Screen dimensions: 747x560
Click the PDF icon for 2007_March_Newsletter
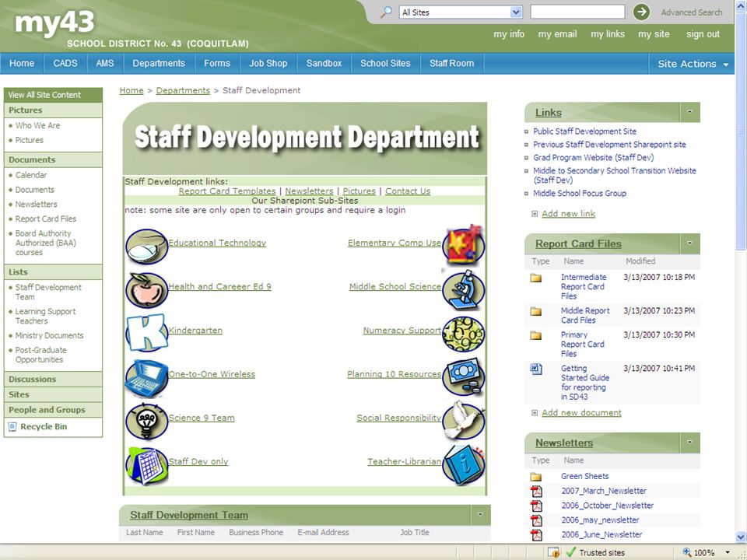536,491
